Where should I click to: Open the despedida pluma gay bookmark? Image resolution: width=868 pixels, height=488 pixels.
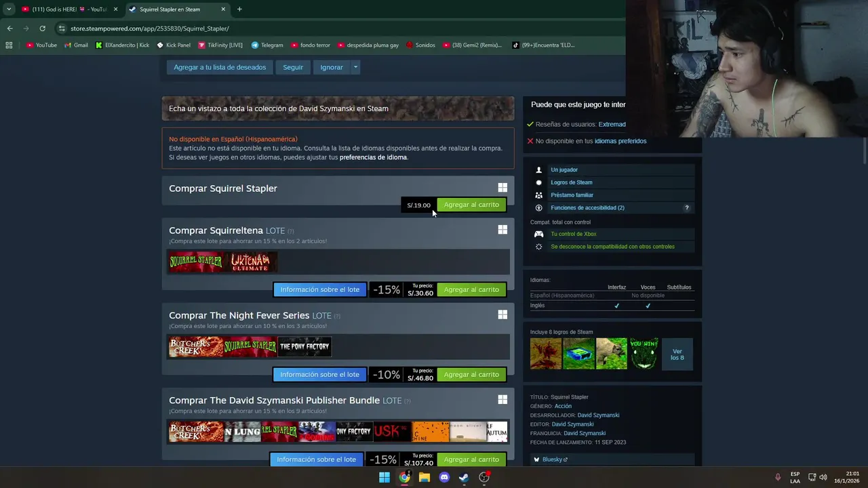coord(368,45)
